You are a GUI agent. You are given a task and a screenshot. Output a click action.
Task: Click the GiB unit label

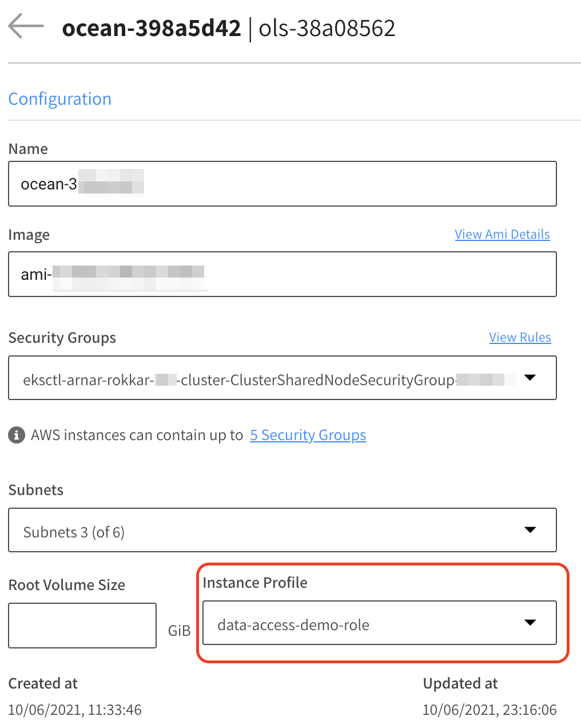[179, 631]
